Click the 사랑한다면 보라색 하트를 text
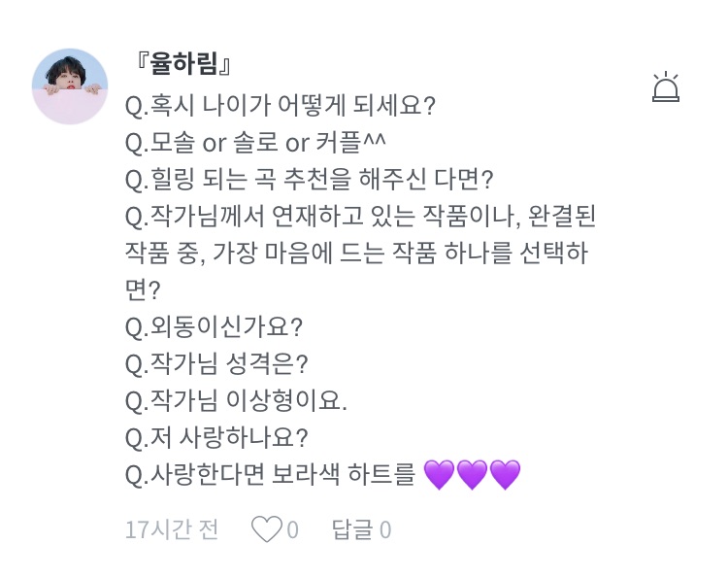 (x=271, y=475)
